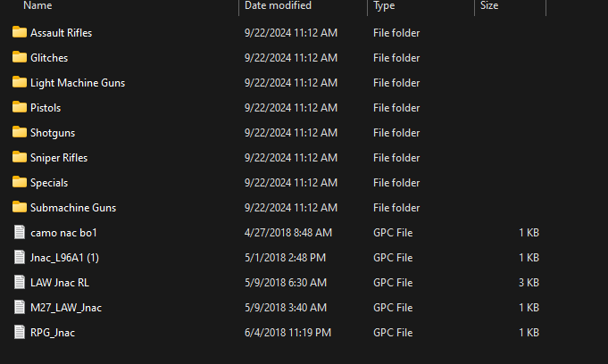Screen dimensions: 608x364
Task: Click the Submachine Guns folder name
Action: [73, 208]
